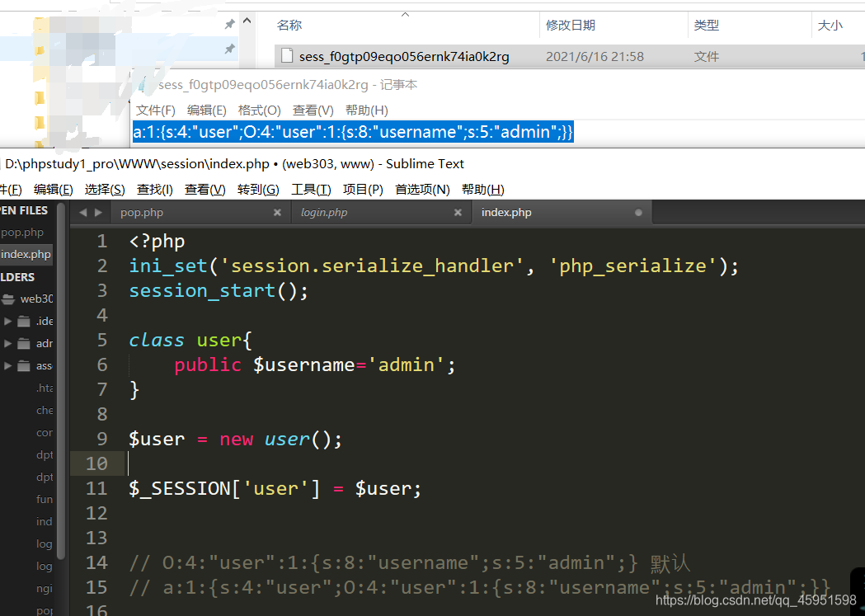Click line number 10 in gutter
Viewport: 865px width, 616px height.
[97, 463]
